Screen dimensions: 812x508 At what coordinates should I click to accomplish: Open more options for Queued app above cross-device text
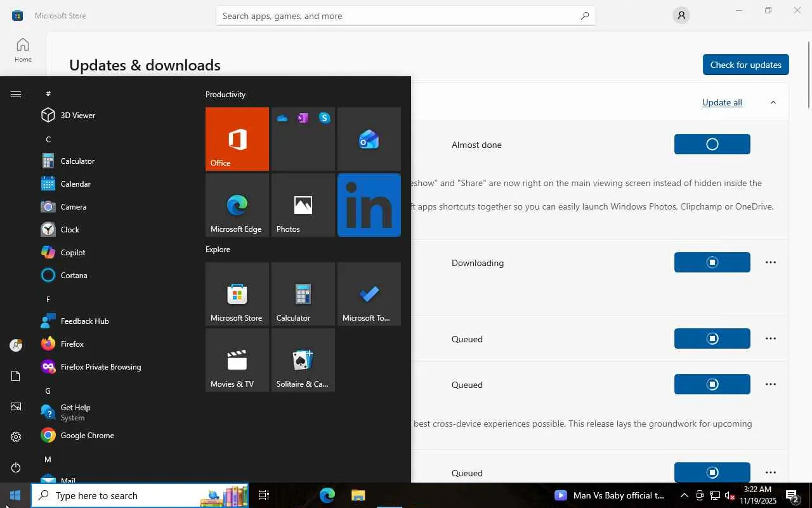[771, 384]
